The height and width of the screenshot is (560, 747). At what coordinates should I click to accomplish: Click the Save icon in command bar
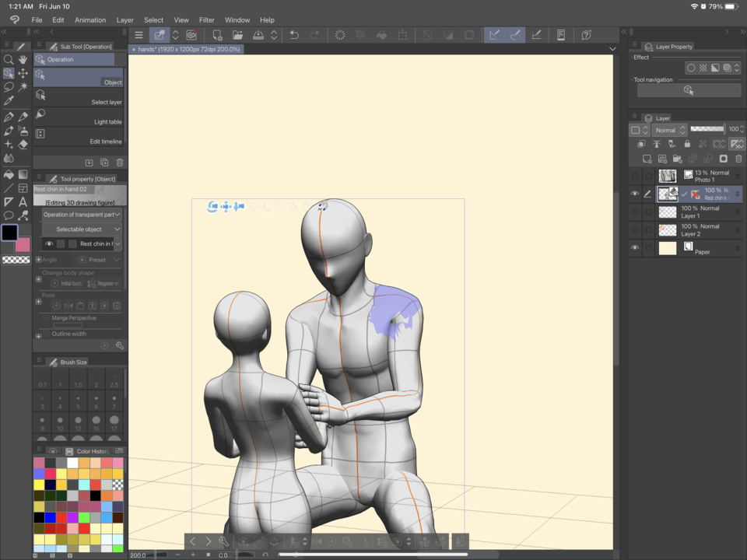[x=258, y=35]
